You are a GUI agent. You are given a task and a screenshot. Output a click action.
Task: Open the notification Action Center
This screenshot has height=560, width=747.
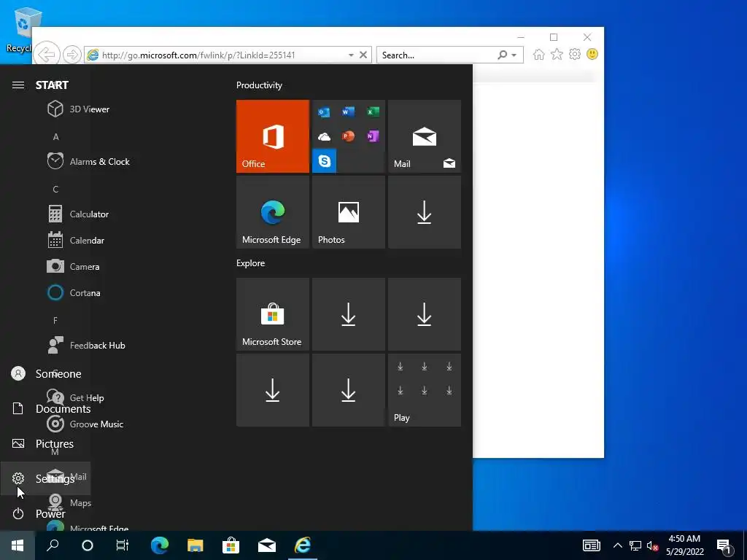724,545
